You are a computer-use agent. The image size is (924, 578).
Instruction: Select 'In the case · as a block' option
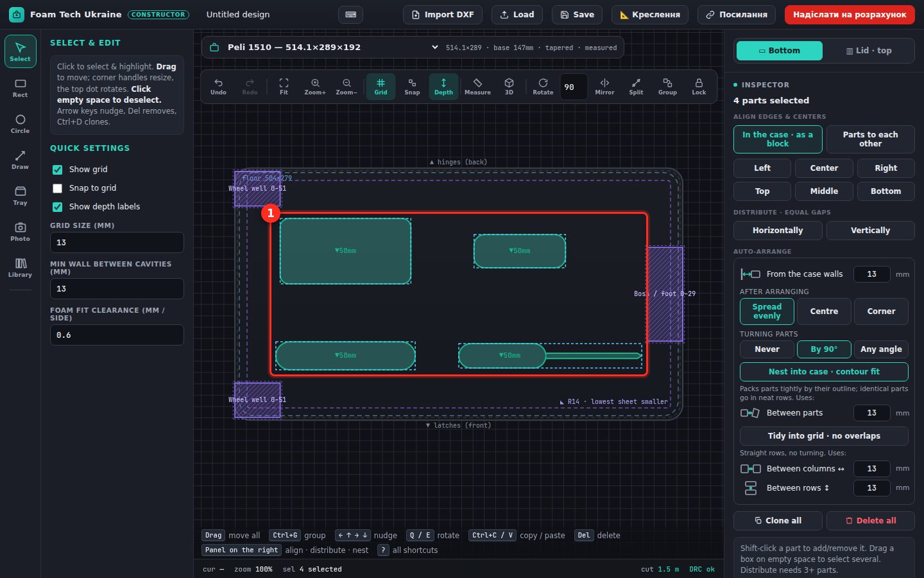pos(778,139)
